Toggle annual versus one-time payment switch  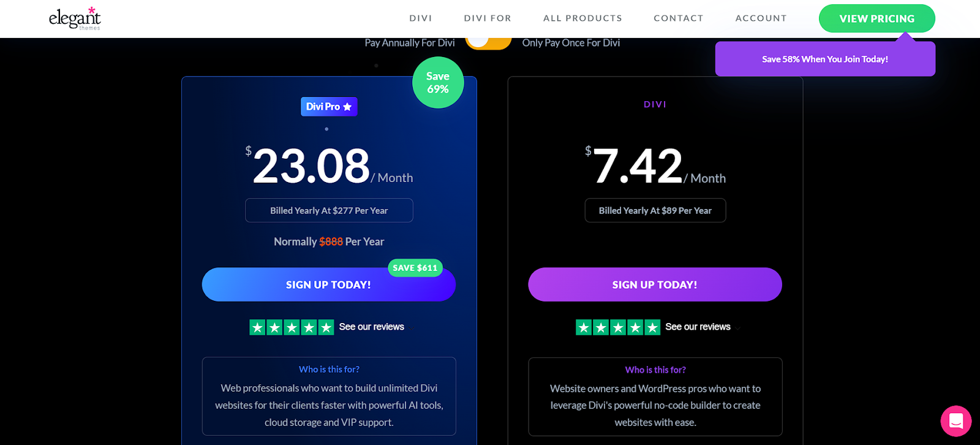488,40
